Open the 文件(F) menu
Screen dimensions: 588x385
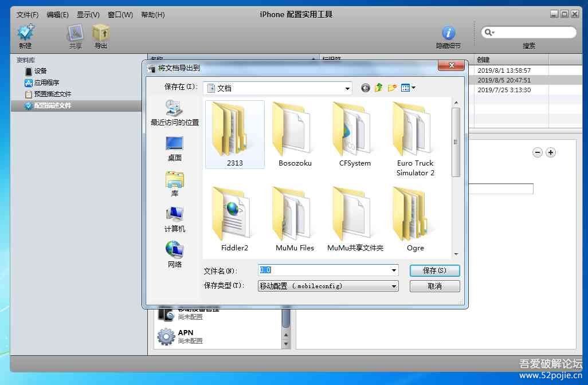pos(28,15)
